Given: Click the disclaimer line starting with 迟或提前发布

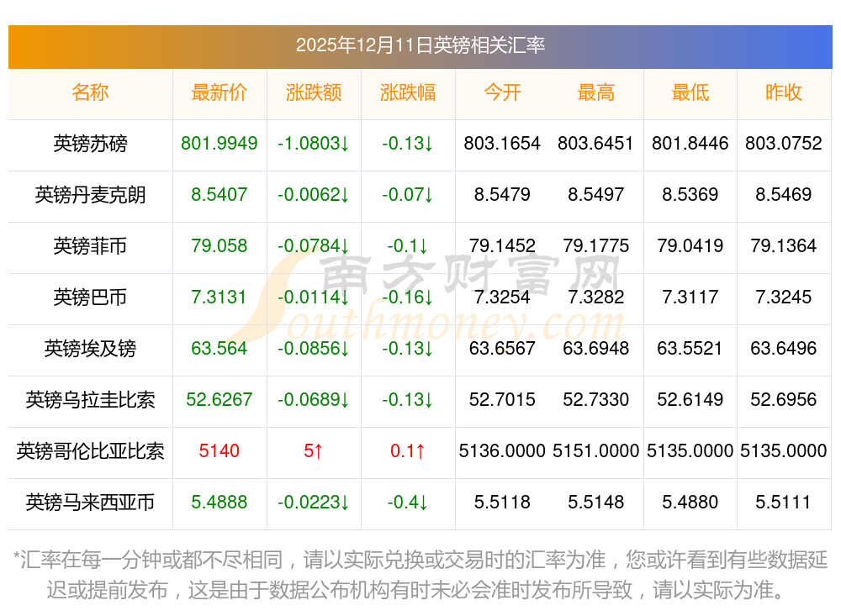Looking at the screenshot, I should 416,590.
